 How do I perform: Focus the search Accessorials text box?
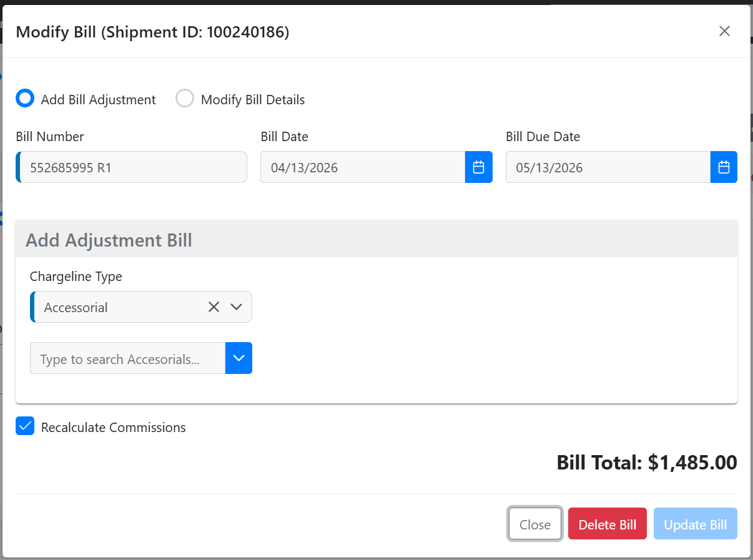(127, 358)
